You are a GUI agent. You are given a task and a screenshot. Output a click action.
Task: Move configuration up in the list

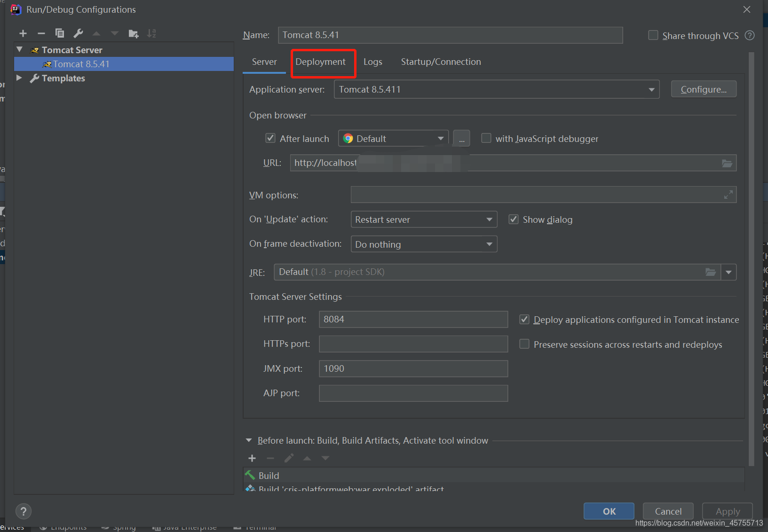click(x=96, y=33)
